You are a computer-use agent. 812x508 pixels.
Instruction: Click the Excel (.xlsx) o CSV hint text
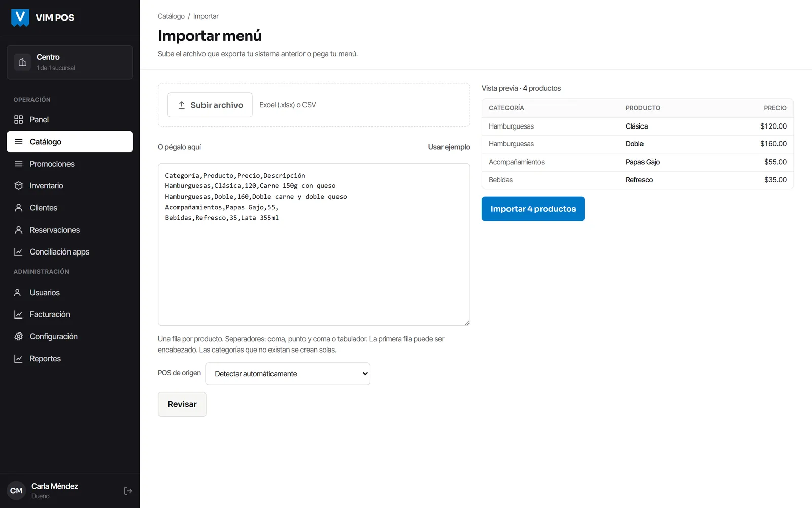287,105
